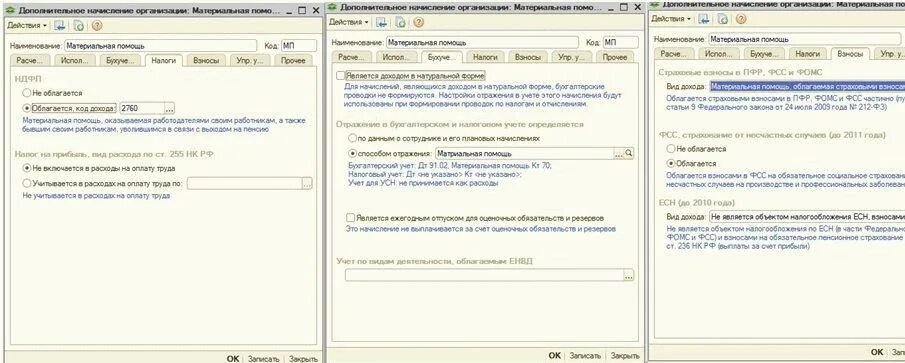Open Действия menu in the middle window

coord(349,22)
